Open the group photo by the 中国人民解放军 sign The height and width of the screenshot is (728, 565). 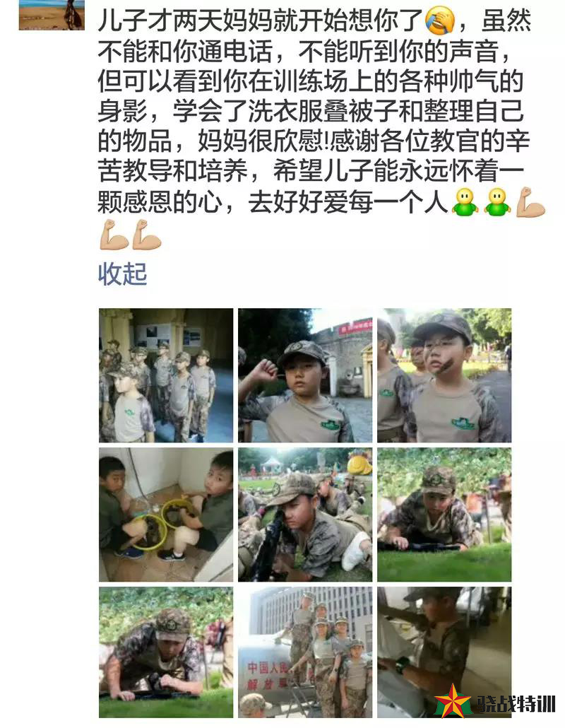pos(305,652)
